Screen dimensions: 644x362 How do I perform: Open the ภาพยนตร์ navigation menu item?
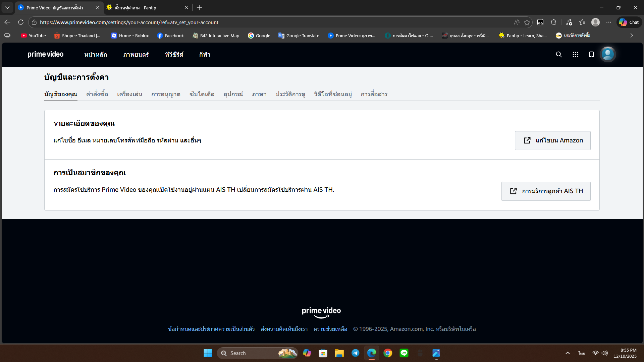point(136,55)
